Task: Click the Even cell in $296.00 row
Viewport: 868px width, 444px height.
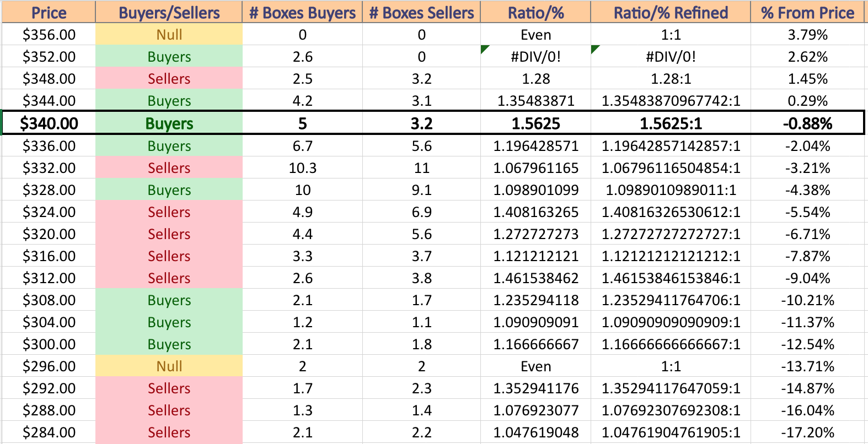Action: tap(535, 366)
